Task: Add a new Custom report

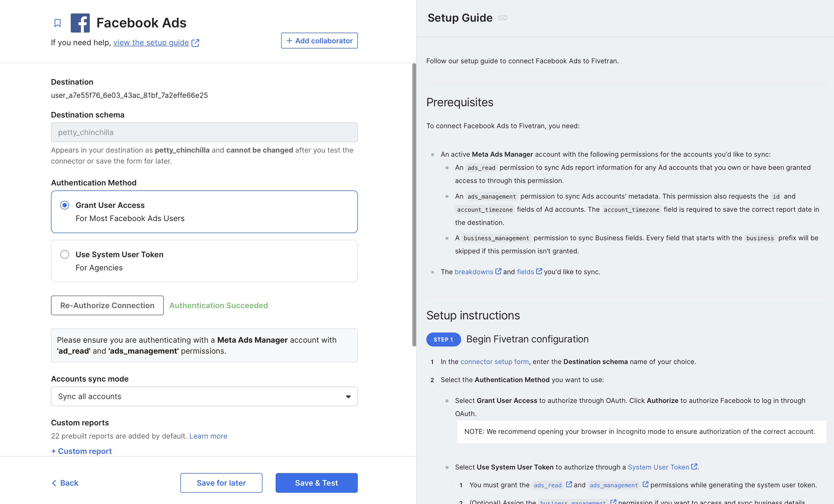Action: 82,451
